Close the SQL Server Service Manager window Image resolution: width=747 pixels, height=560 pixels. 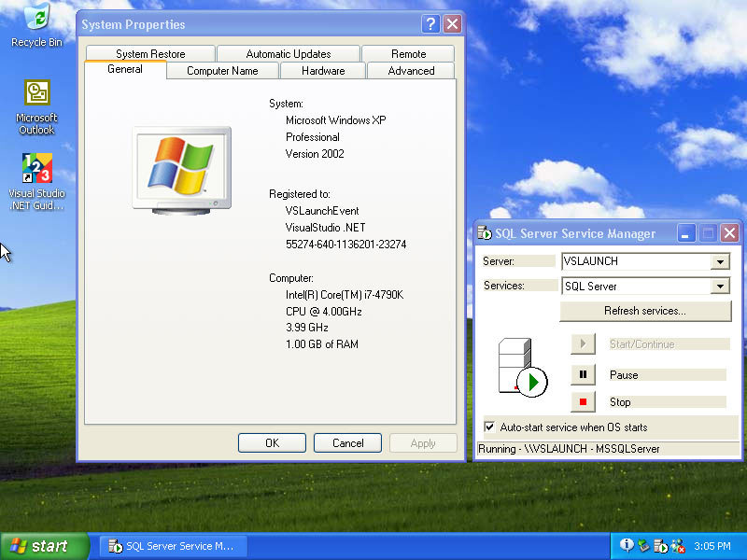[x=730, y=233]
